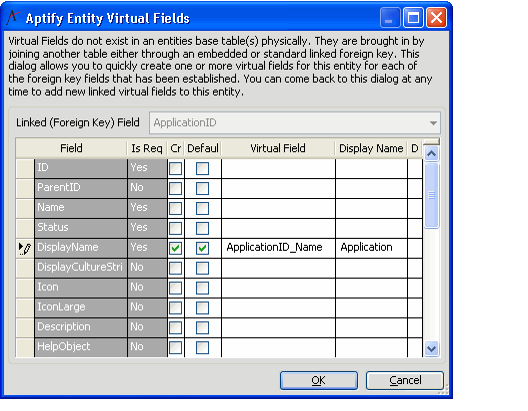Viewport: 528px width, 411px height.
Task: Click the Cr column header
Action: coord(176,148)
